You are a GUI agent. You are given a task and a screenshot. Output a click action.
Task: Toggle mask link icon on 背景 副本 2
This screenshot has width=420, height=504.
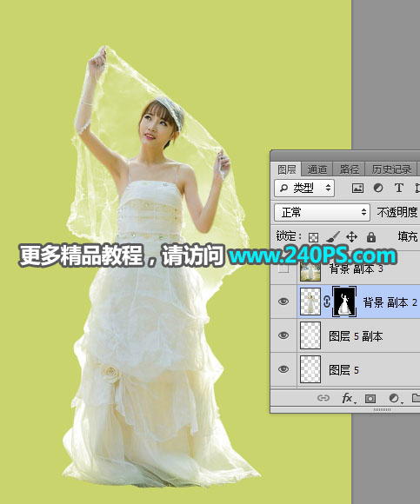pyautogui.click(x=327, y=302)
